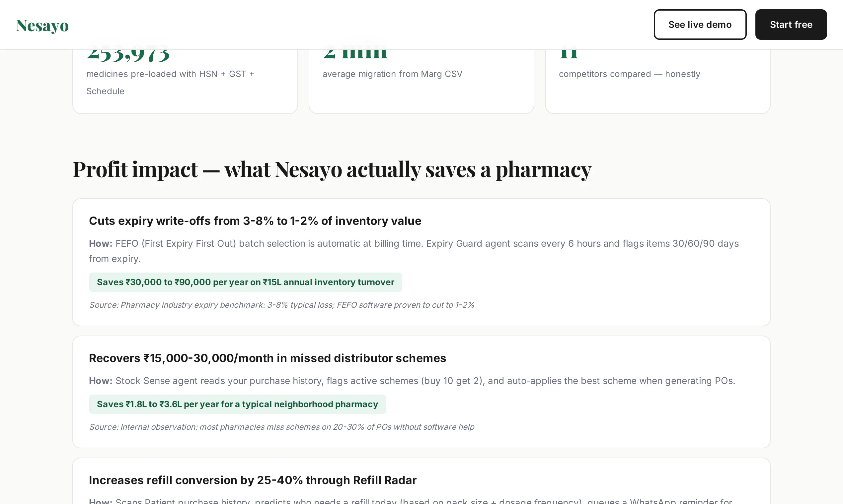Click the 2 min migration figure
The width and height of the screenshot is (843, 504).
click(355, 54)
